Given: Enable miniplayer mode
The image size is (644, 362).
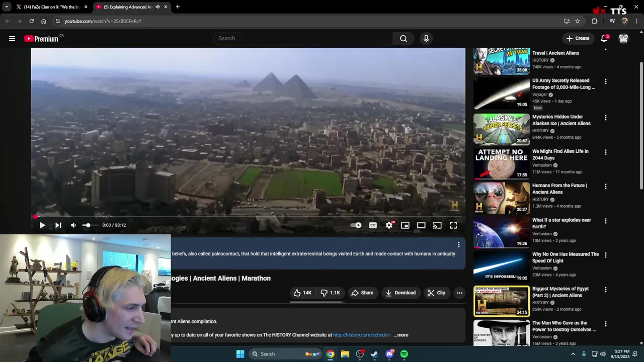Looking at the screenshot, I should coord(405,225).
